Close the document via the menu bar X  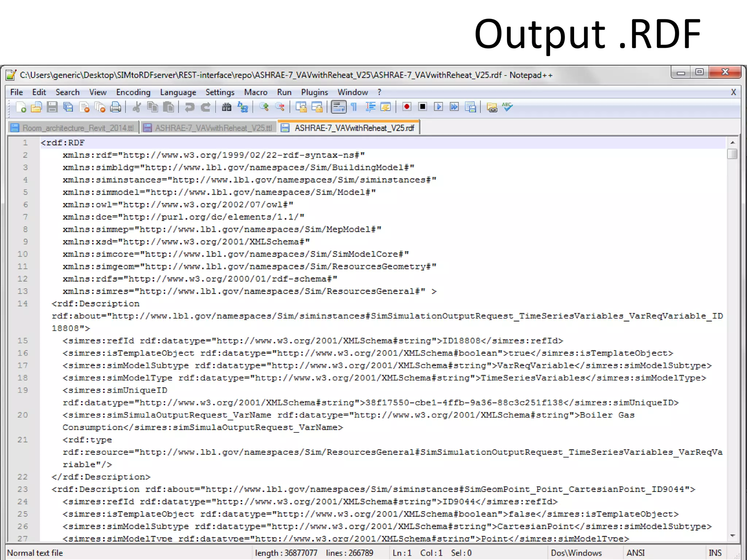click(733, 92)
